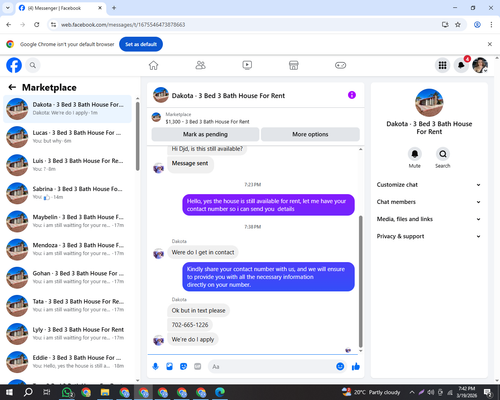The image size is (500, 400).
Task: Open the Marketplace storefront icon
Action: point(294,65)
